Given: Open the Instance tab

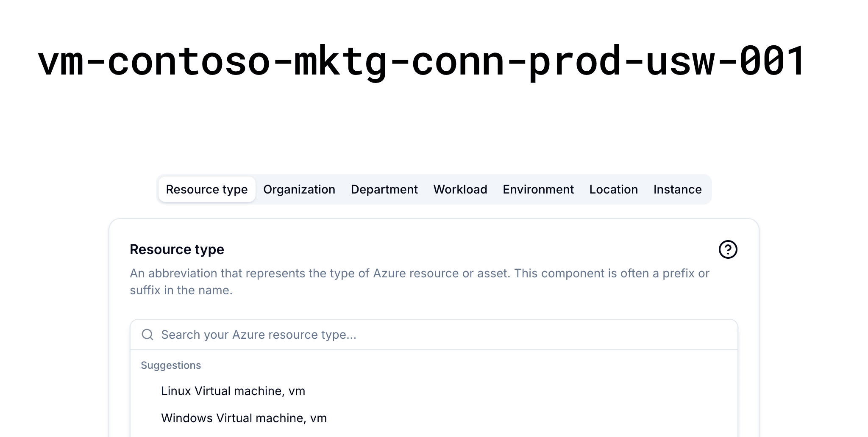Looking at the screenshot, I should pos(677,189).
